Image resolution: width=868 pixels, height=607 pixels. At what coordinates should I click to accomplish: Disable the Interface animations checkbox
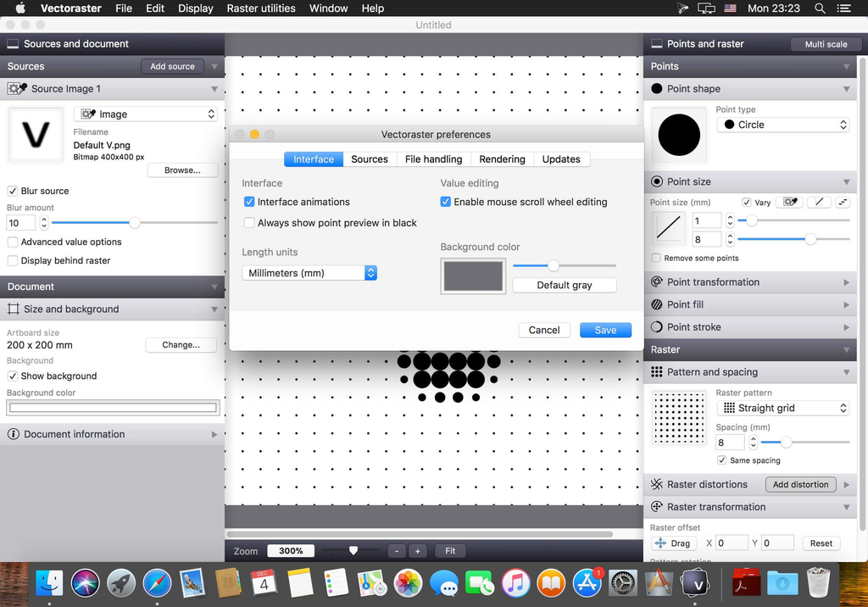[x=249, y=202]
